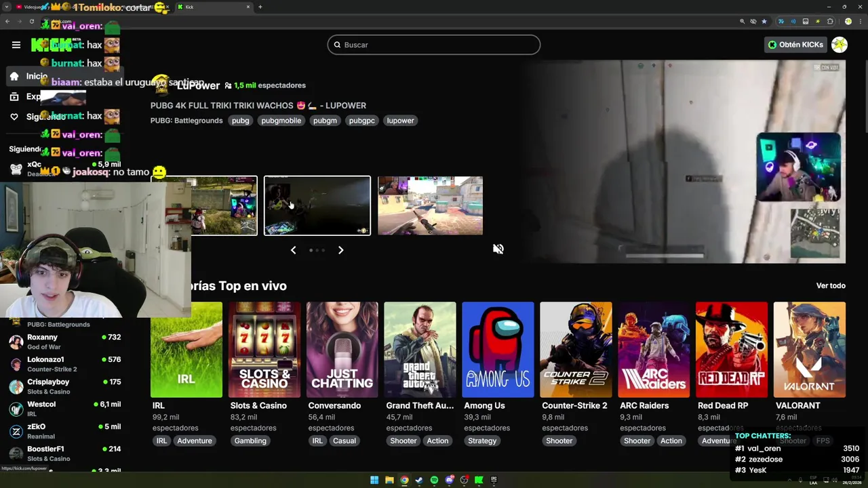Open the Red Dead RP category card
Screen dimensions: 868x488
[732, 350]
